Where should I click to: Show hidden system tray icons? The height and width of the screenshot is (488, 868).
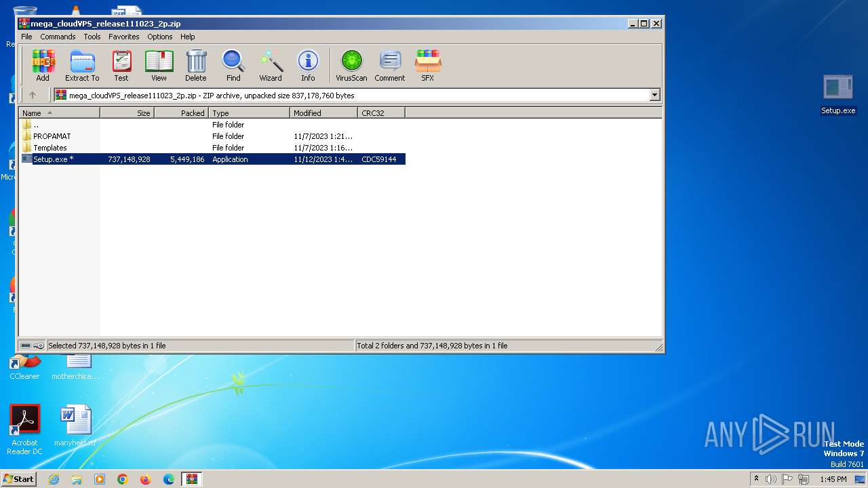point(757,479)
